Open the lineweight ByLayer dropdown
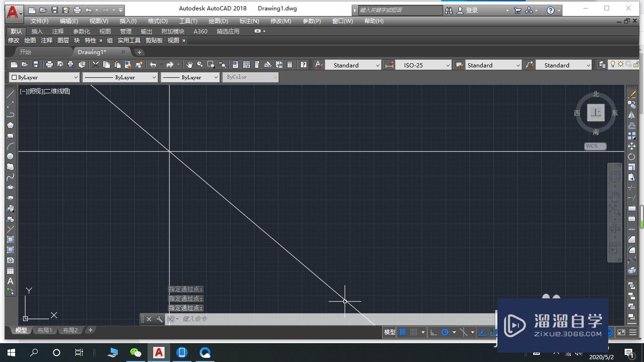This screenshot has width=644, height=362. [x=190, y=77]
